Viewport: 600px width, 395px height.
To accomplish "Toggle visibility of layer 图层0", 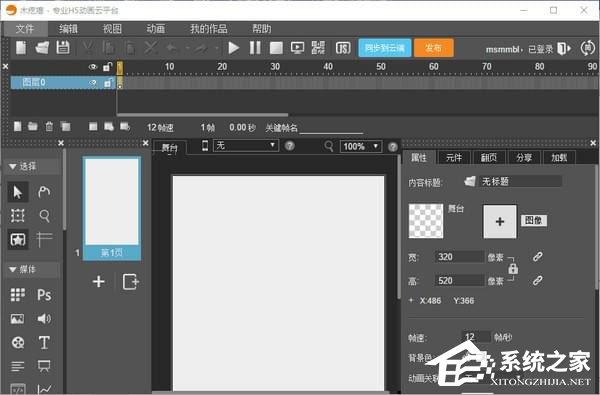I will [92, 83].
